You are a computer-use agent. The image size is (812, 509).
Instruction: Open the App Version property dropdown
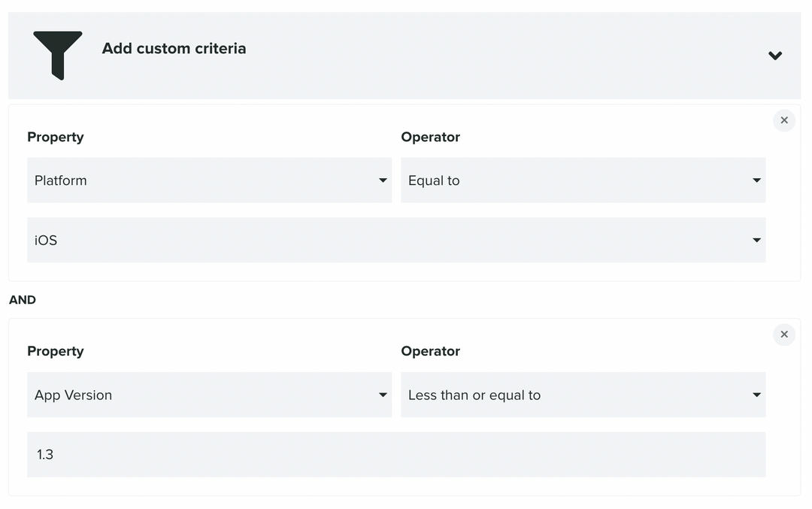coord(209,395)
